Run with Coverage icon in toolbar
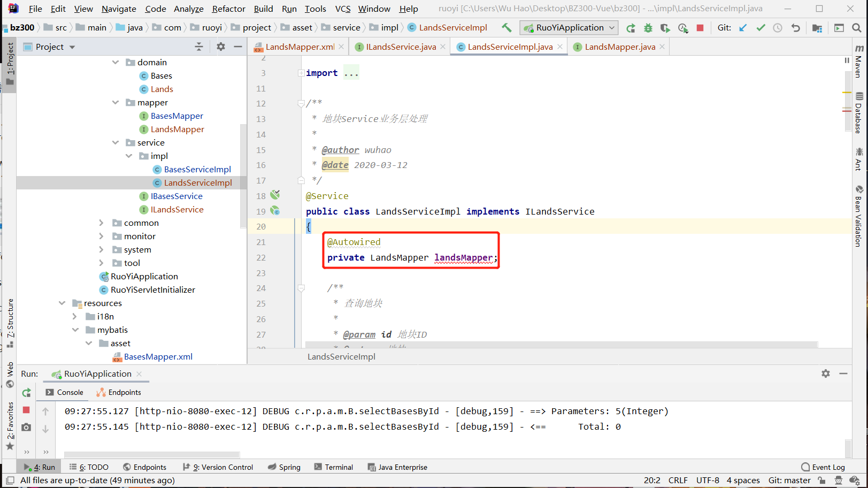This screenshot has width=868, height=488. [x=665, y=28]
